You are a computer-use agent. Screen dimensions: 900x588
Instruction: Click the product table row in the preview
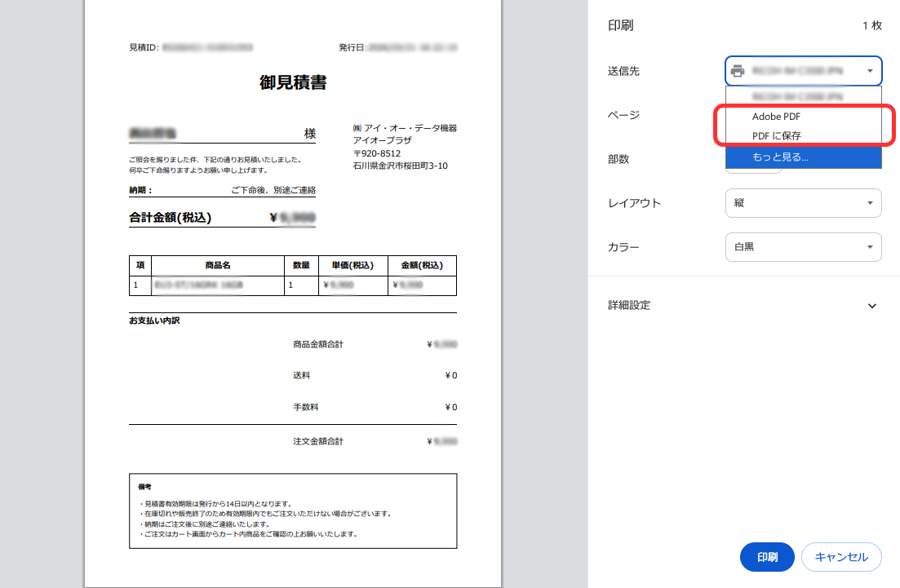pos(292,286)
